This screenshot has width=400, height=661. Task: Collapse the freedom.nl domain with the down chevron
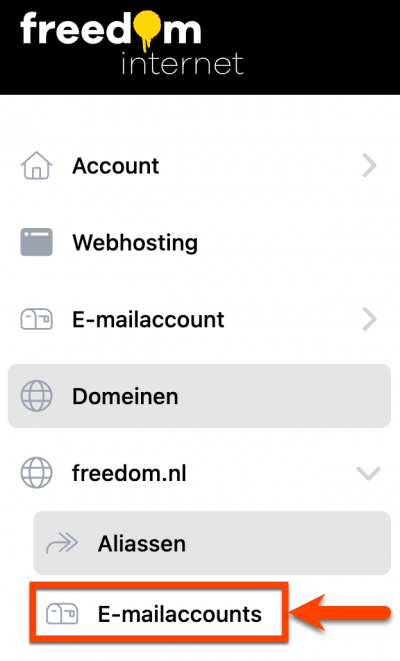click(x=368, y=473)
